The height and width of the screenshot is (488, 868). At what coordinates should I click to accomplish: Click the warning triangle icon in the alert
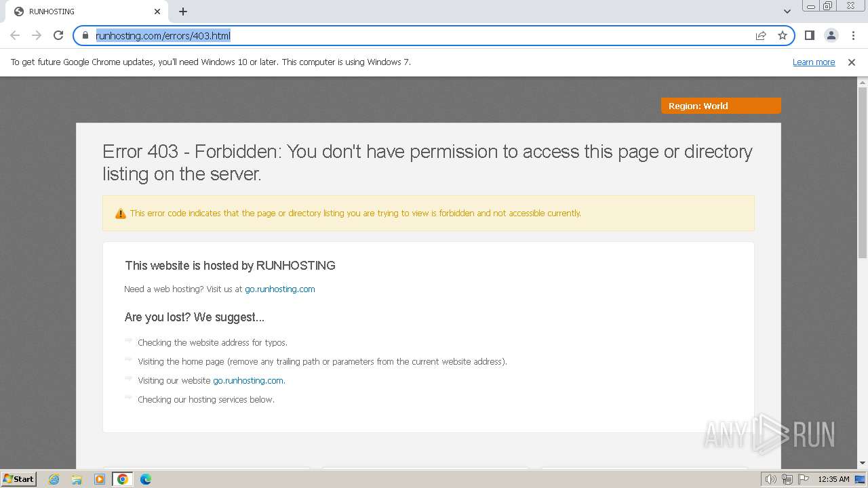[x=121, y=213]
